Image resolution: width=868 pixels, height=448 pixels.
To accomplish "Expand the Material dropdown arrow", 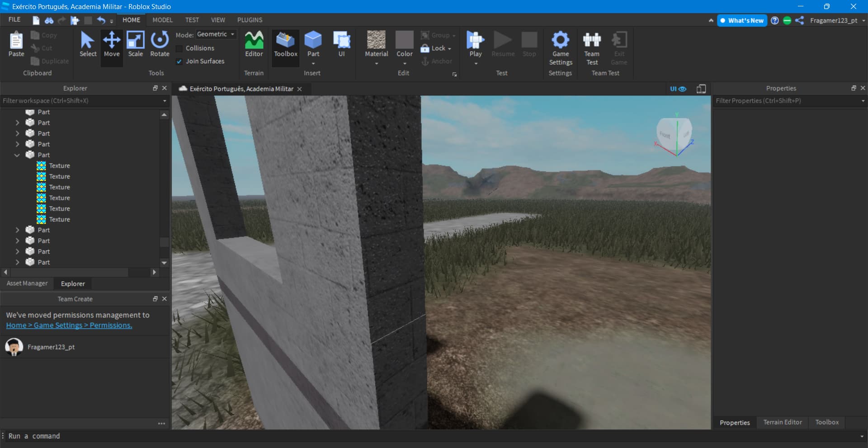I will 376,63.
